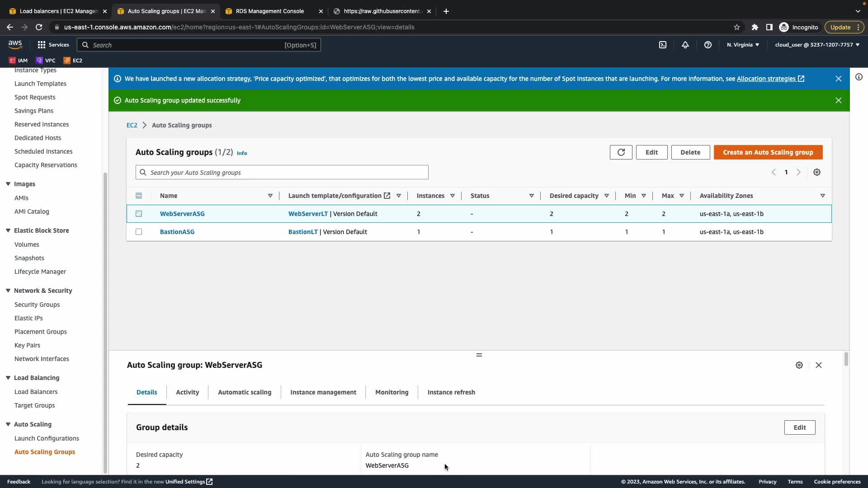Screen dimensions: 868x488
Task: Collapse the Elastic Block Store section
Action: tap(8, 230)
